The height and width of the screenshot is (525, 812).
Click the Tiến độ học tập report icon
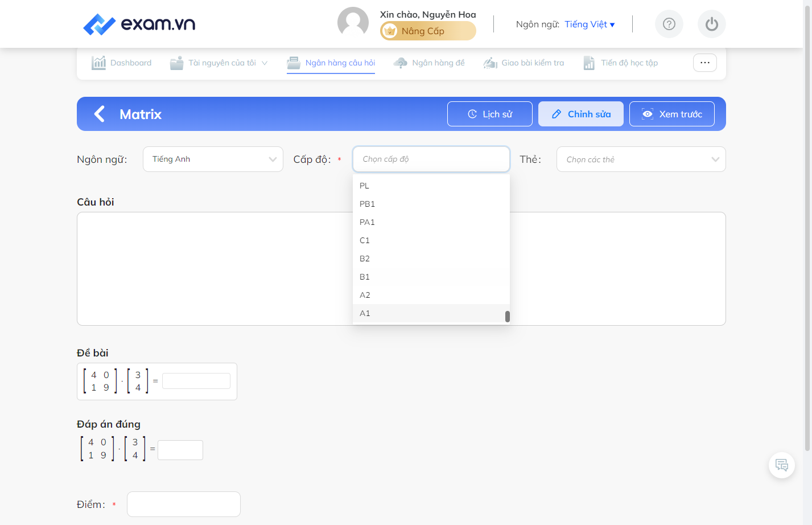pos(589,63)
